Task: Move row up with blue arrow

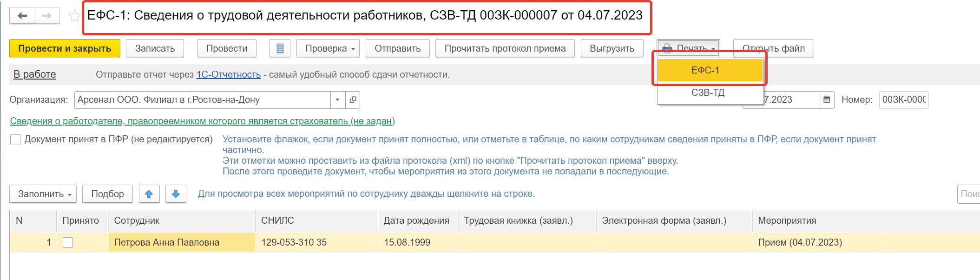Action: pos(149,194)
